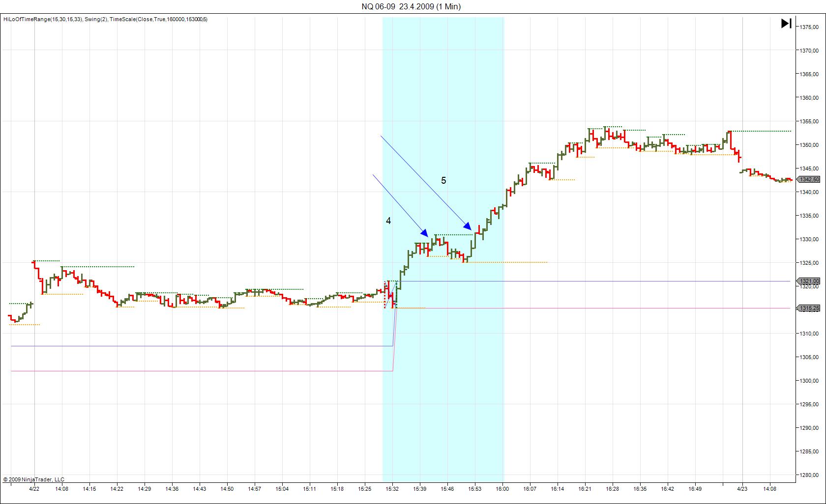Image resolution: width=826 pixels, height=504 pixels.
Task: Click the jump-to-latest-bar arrow icon
Action: (786, 23)
